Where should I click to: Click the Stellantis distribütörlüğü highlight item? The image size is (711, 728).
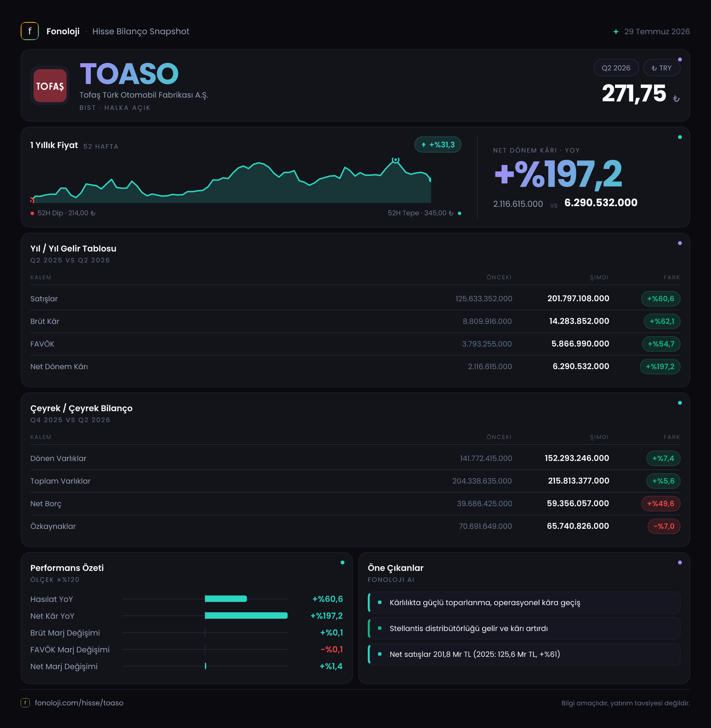[524, 628]
